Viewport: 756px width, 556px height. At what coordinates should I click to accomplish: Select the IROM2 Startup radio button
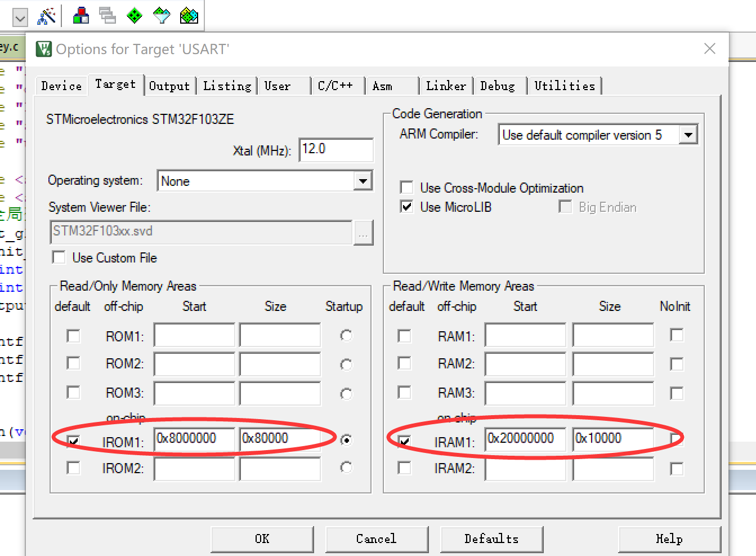tap(346, 467)
